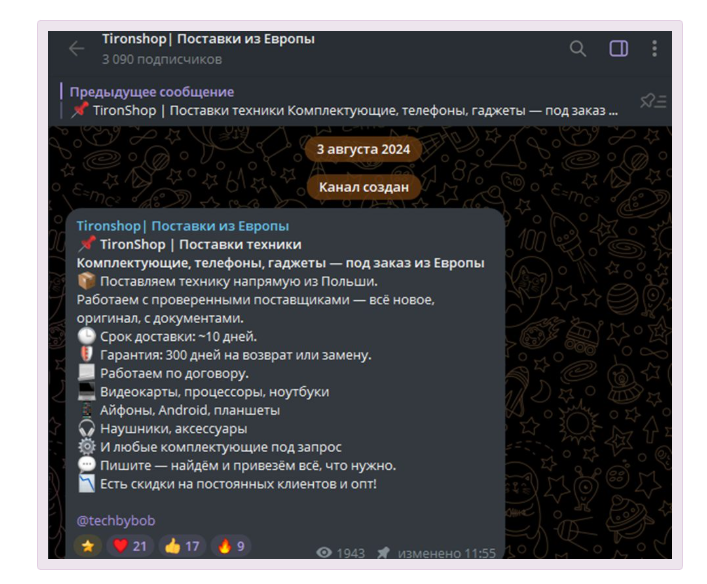Click the speech bubble emoji before 'Пишите'
Screen dimensions: 707x584
click(x=87, y=465)
